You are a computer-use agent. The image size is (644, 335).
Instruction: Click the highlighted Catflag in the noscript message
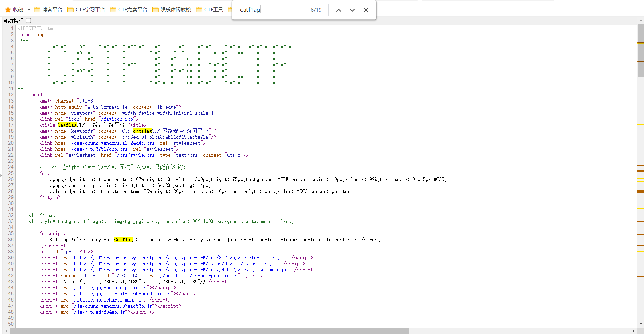(x=124, y=240)
